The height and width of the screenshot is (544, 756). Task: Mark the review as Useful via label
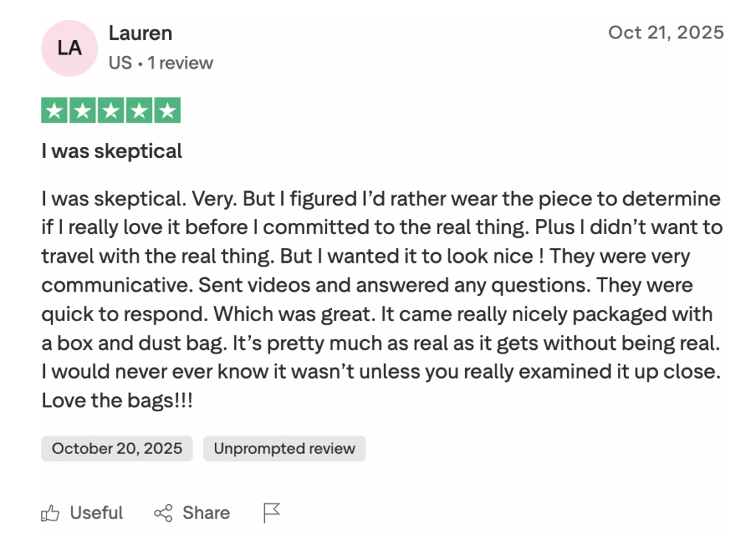click(96, 513)
